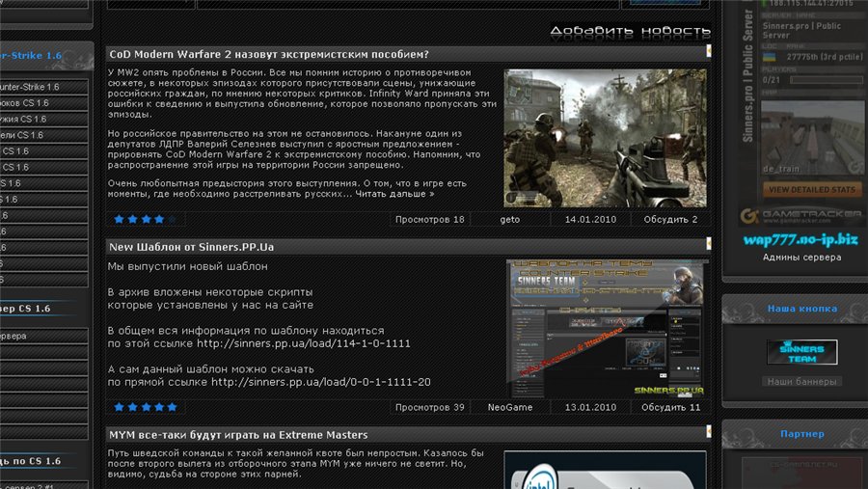Click the Просмотров 18 view counter
Image resolution: width=868 pixels, height=489 pixels.
click(429, 219)
